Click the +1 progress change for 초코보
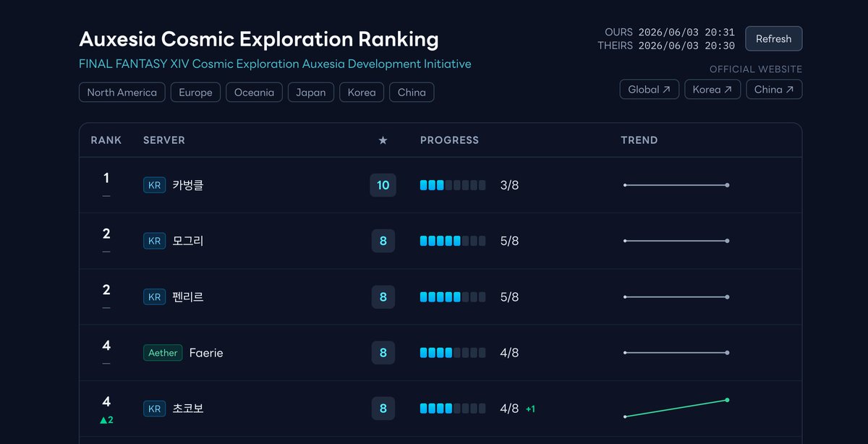Screen dimensions: 868x444 click(530, 409)
